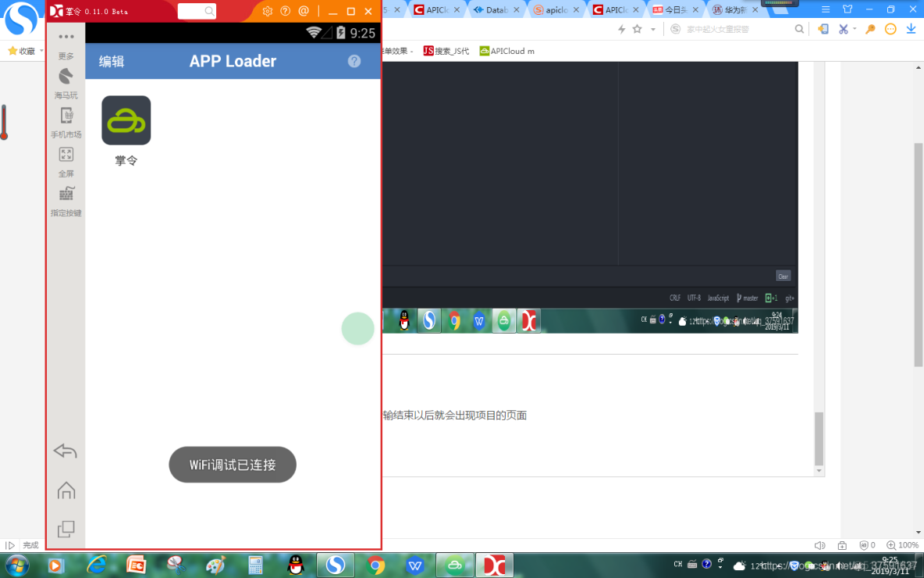This screenshot has width=924, height=578.
Task: Click the inner article frame scrollbar
Action: (819, 439)
